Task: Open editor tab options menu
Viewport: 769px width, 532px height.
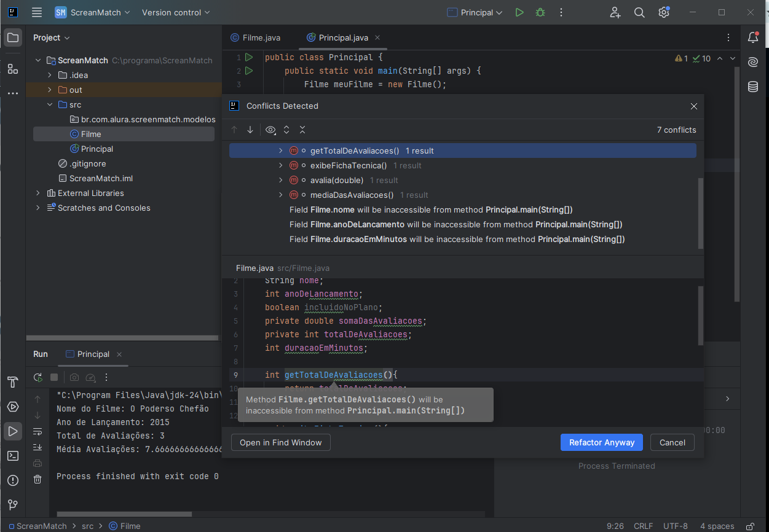Action: pyautogui.click(x=728, y=37)
